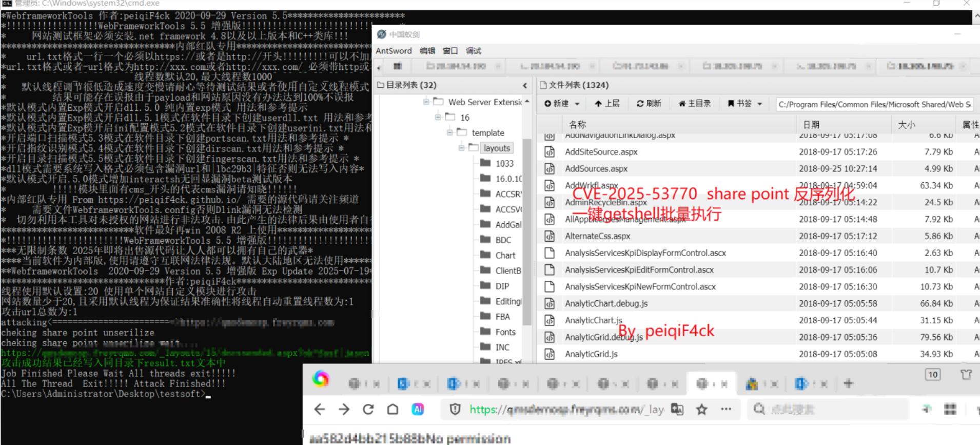Collapse the Web Server Extensions tree node
Screen dimensions: 980x445
pos(426,102)
